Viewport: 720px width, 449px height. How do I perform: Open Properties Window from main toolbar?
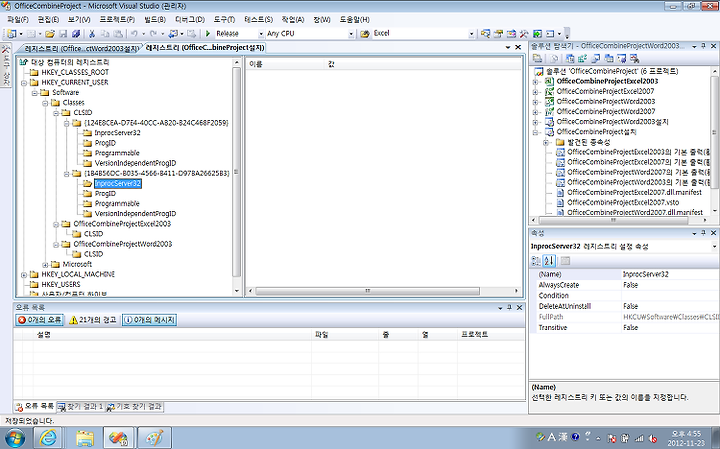(x=498, y=34)
